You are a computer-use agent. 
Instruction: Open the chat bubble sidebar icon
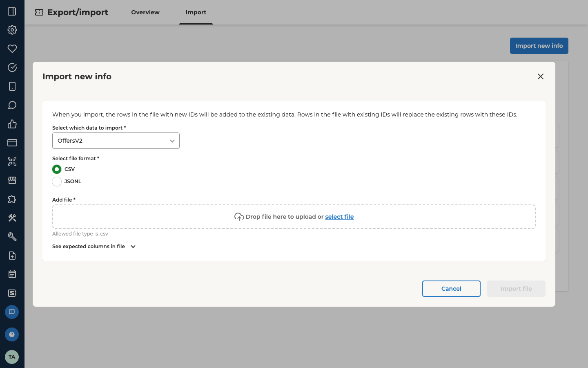click(x=12, y=105)
